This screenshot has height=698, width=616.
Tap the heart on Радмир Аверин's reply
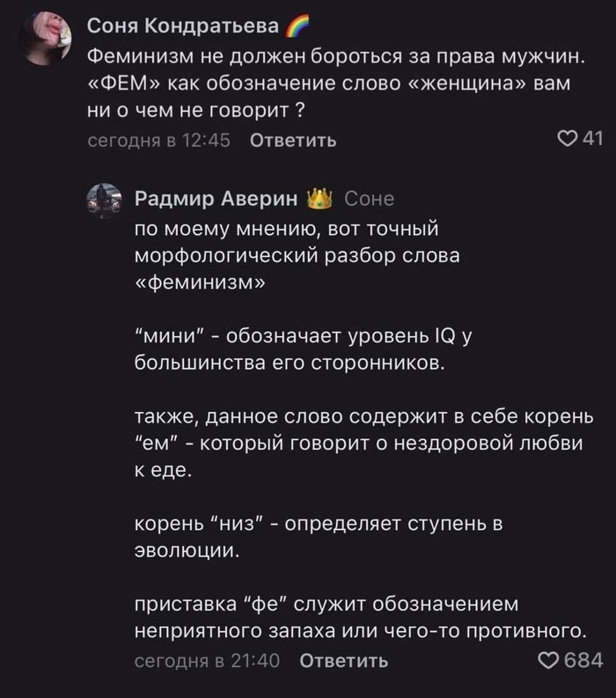click(x=548, y=659)
